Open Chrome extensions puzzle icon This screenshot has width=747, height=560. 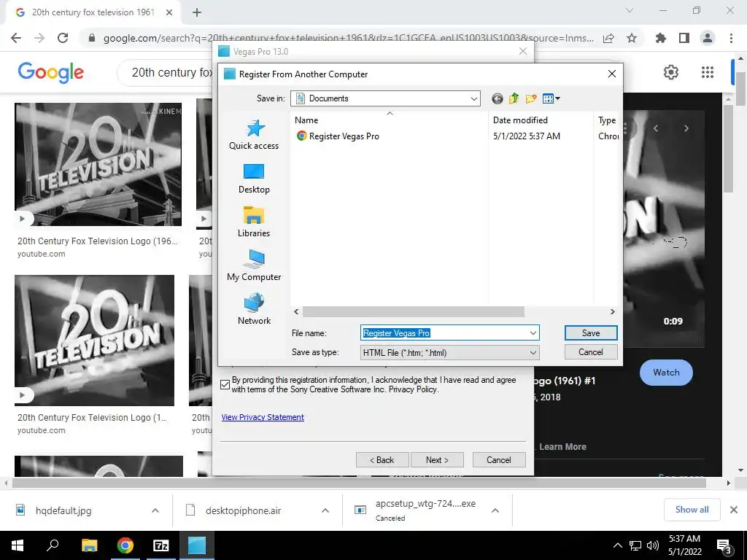[661, 38]
